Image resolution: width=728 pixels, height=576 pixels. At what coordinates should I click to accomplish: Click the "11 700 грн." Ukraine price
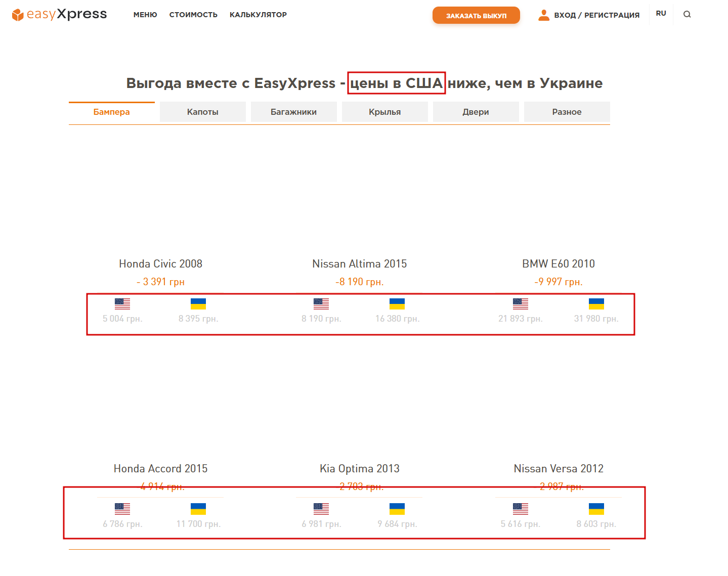[198, 524]
